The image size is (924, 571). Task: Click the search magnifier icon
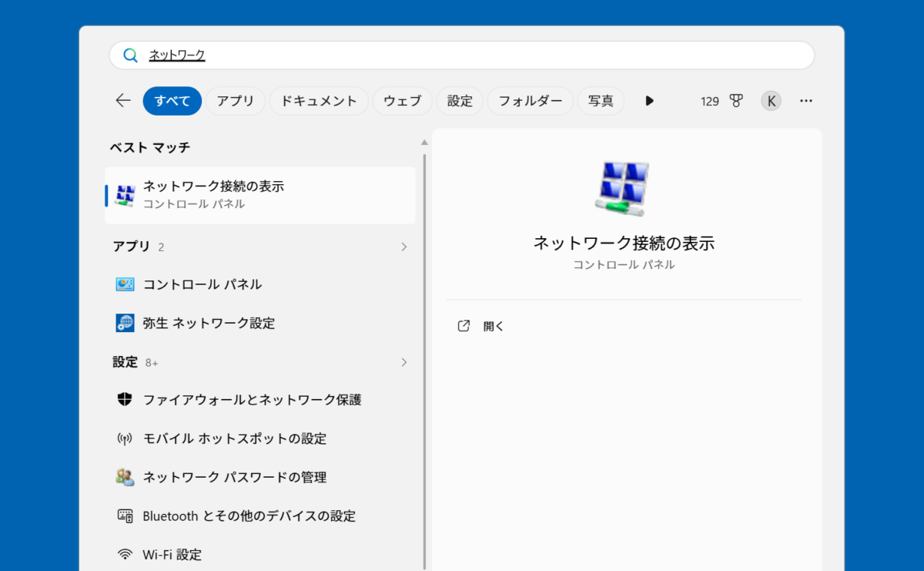point(131,55)
